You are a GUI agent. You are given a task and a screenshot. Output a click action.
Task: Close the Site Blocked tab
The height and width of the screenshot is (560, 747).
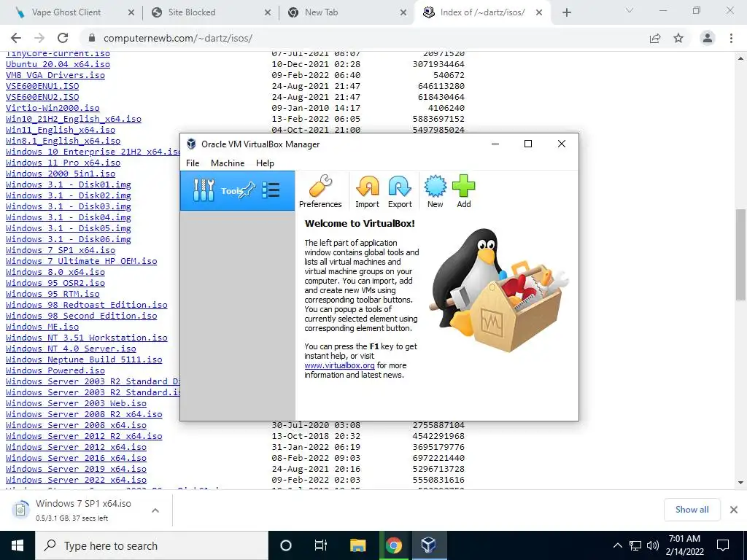pos(267,13)
